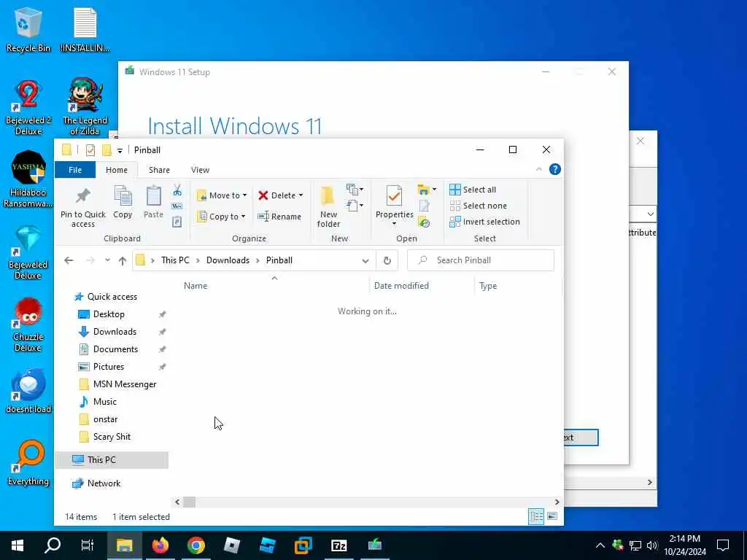Open the notification center icon
747x560 pixels.
click(723, 545)
